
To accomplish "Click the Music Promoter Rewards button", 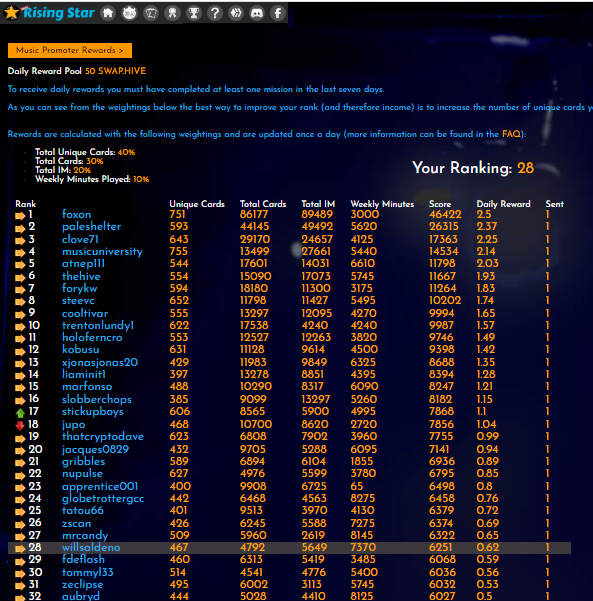I will [x=70, y=50].
